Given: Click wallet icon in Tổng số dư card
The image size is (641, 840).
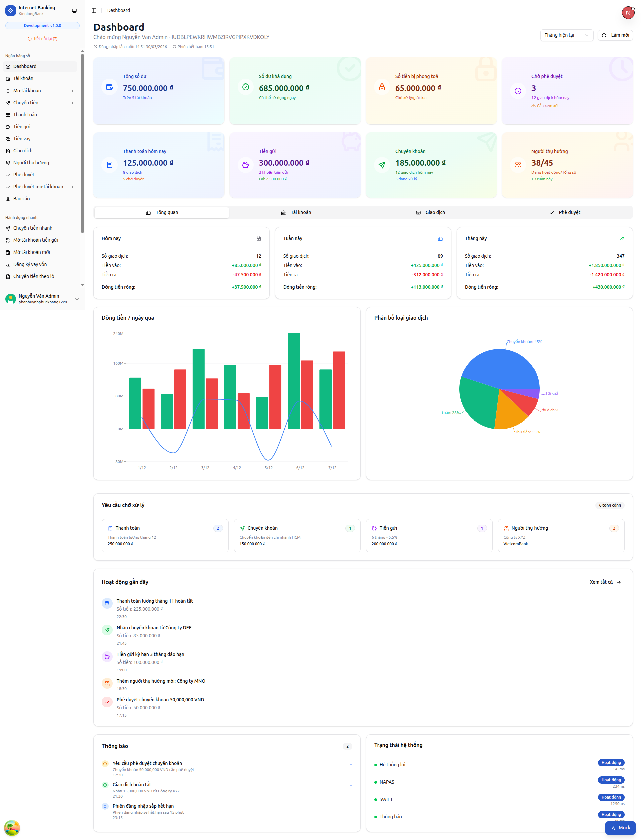Looking at the screenshot, I should [x=110, y=87].
